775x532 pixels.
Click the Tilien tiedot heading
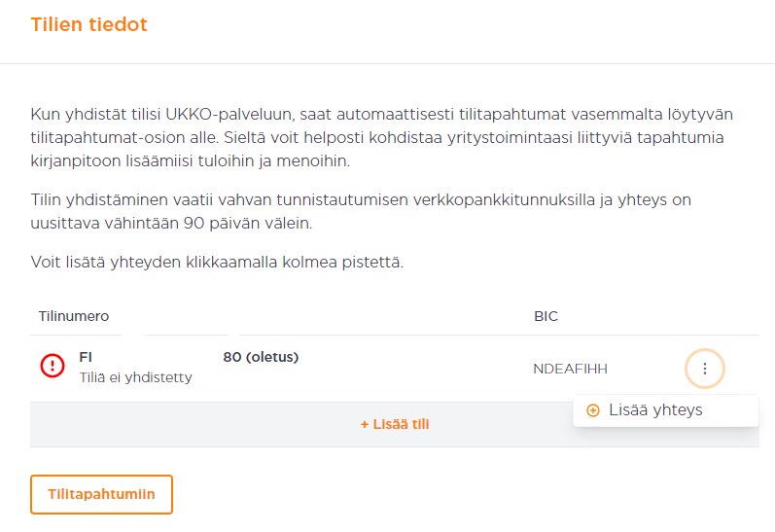[x=88, y=24]
